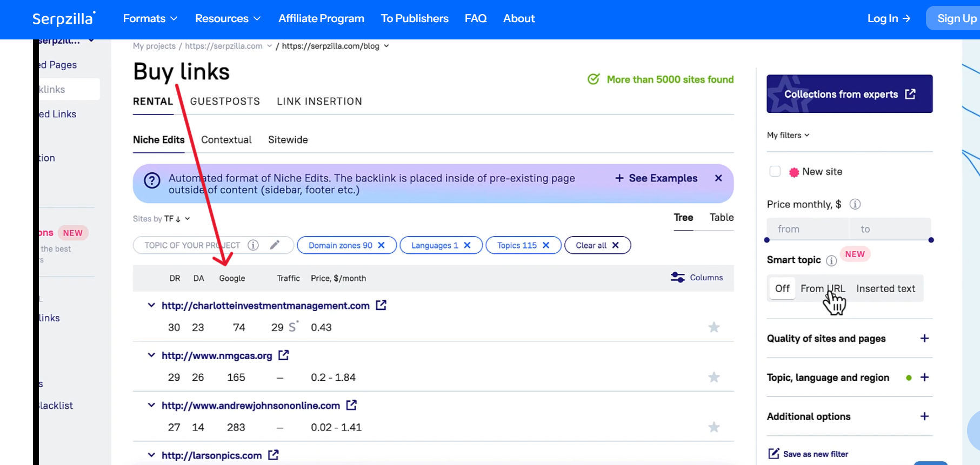Click the Save as new filter edit icon
980x465 pixels.
[774, 454]
